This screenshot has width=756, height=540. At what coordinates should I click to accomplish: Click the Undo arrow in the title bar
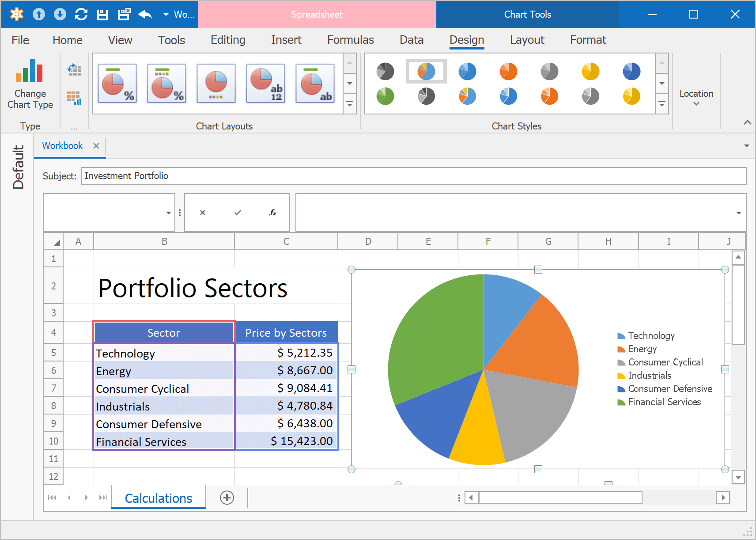pyautogui.click(x=145, y=15)
